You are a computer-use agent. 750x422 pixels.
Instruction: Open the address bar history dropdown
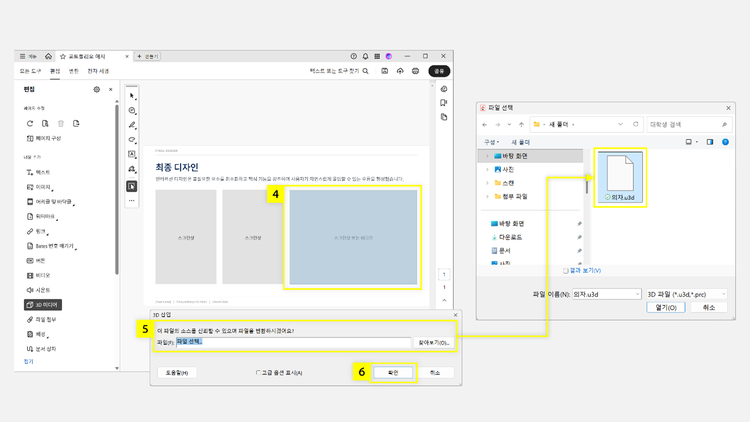[x=620, y=124]
